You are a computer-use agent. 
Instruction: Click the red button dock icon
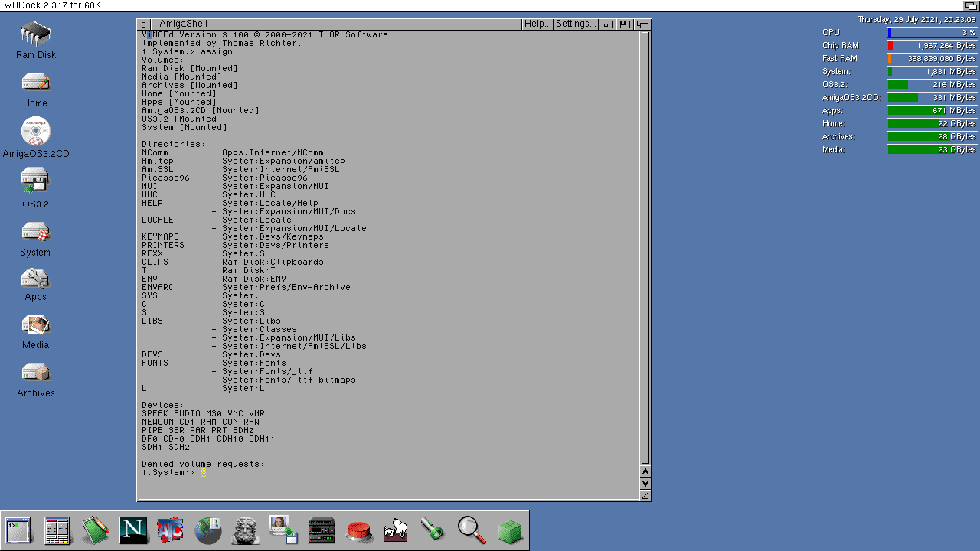click(359, 530)
